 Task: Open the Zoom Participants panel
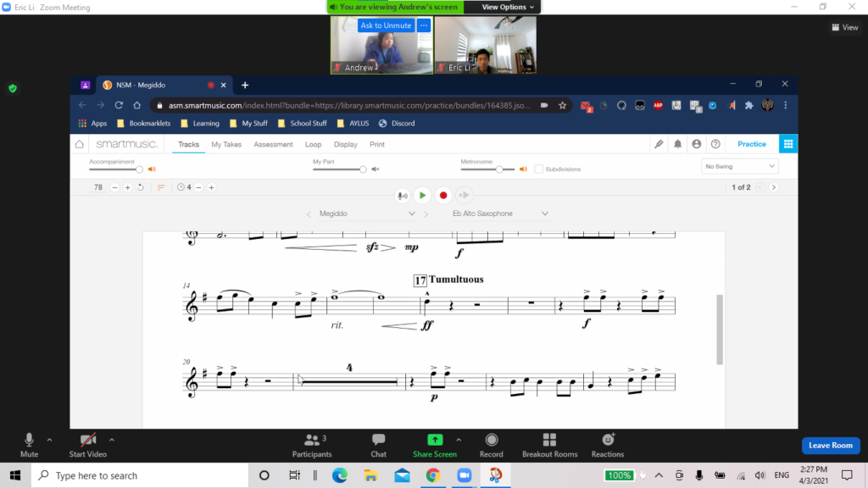click(312, 446)
